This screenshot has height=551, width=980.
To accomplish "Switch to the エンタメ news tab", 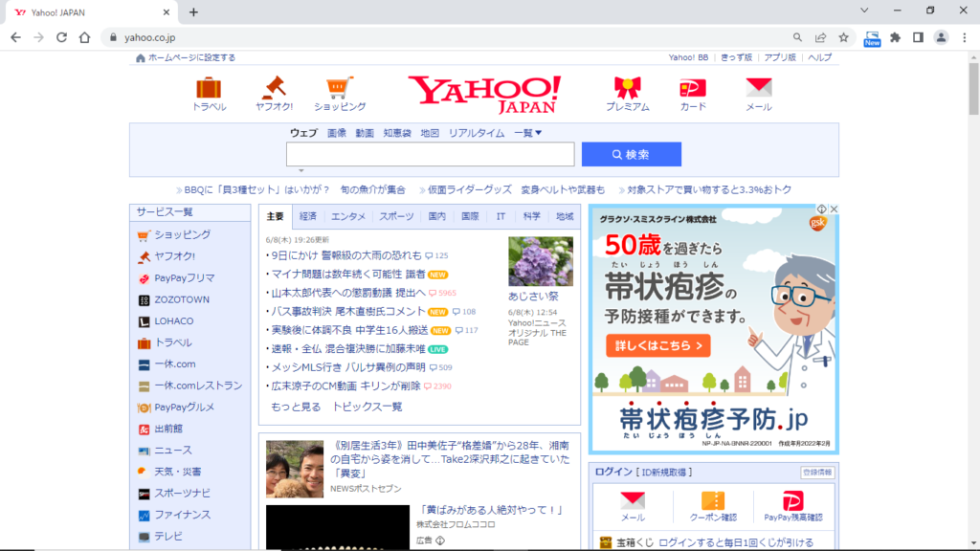I will (x=348, y=216).
